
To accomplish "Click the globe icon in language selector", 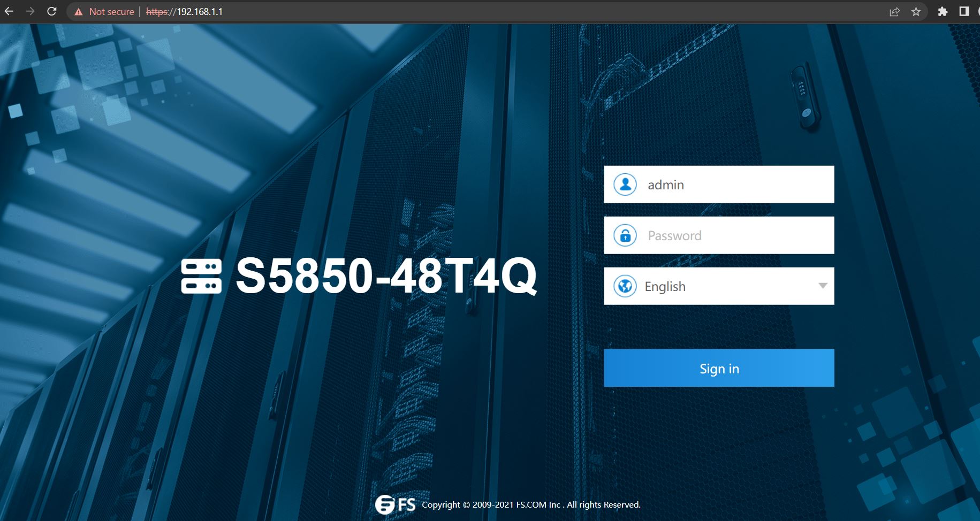I will pos(625,286).
